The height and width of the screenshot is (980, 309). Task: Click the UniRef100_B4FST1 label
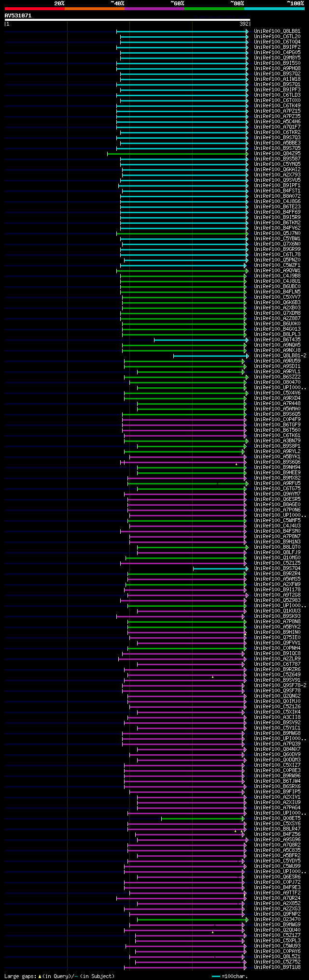pyautogui.click(x=277, y=191)
